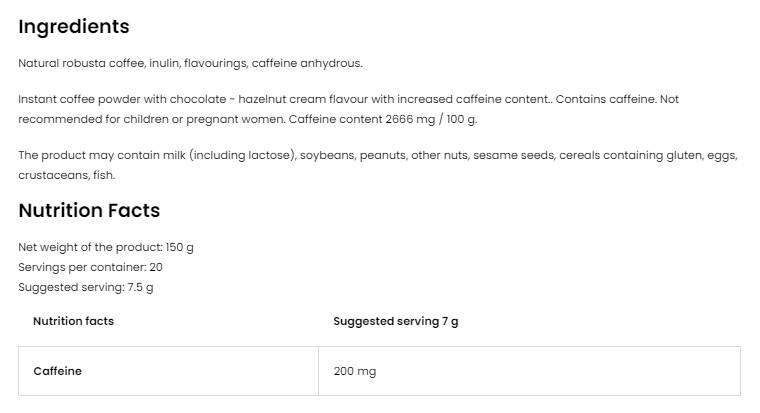The image size is (760, 413).
Task: Click the Ingredients heading
Action: [74, 27]
